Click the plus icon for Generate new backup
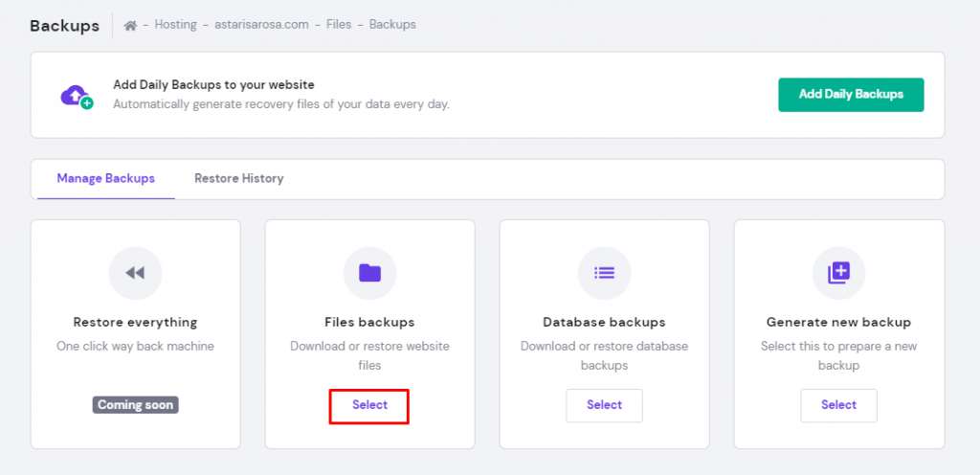Screen dimensions: 980x475 pos(838,273)
